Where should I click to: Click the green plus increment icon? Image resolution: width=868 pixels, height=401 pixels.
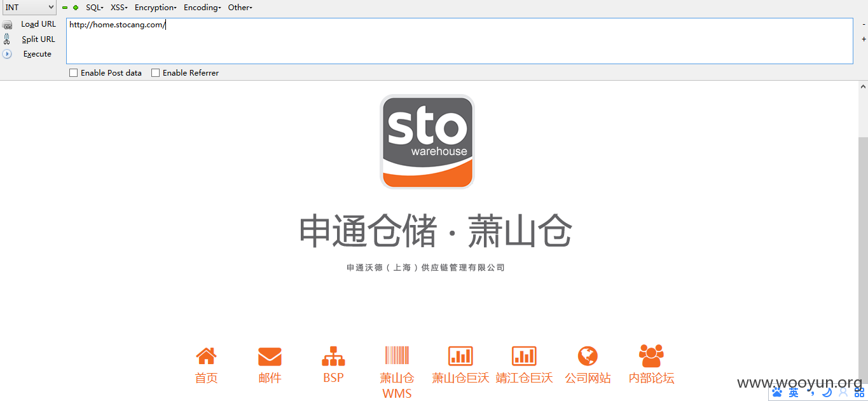[x=76, y=8]
